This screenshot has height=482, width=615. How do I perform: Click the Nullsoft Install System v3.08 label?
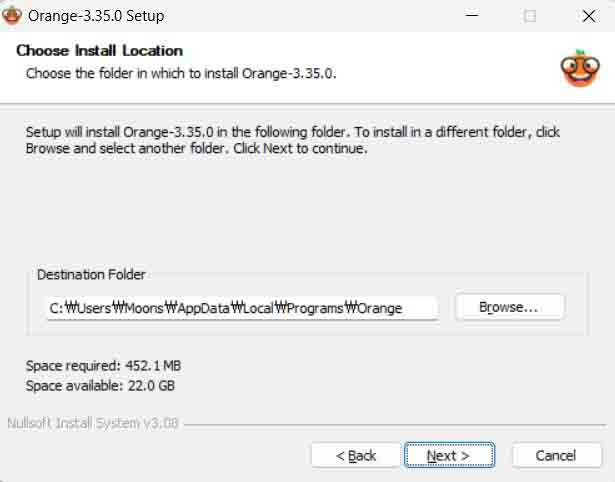click(93, 423)
